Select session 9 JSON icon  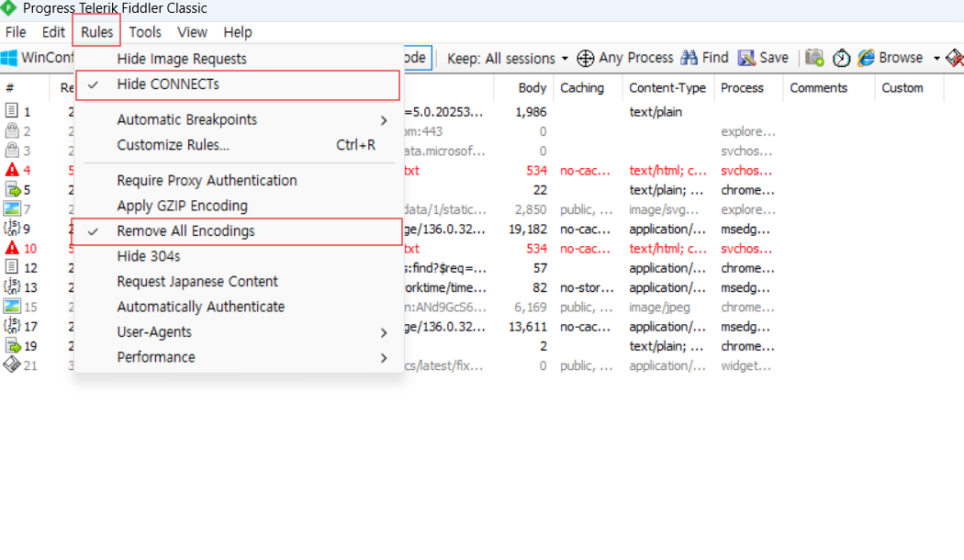pyautogui.click(x=12, y=228)
